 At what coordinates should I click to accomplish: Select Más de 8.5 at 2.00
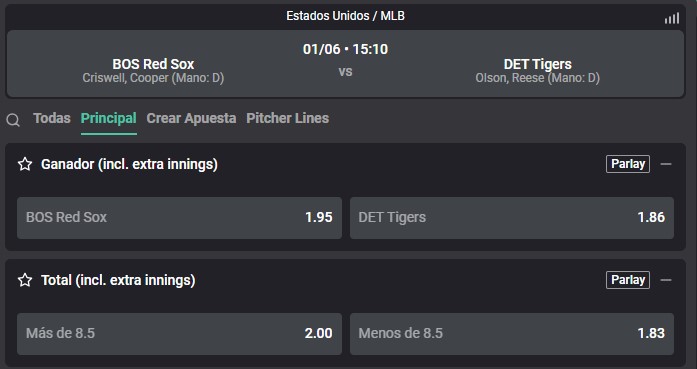coord(179,334)
